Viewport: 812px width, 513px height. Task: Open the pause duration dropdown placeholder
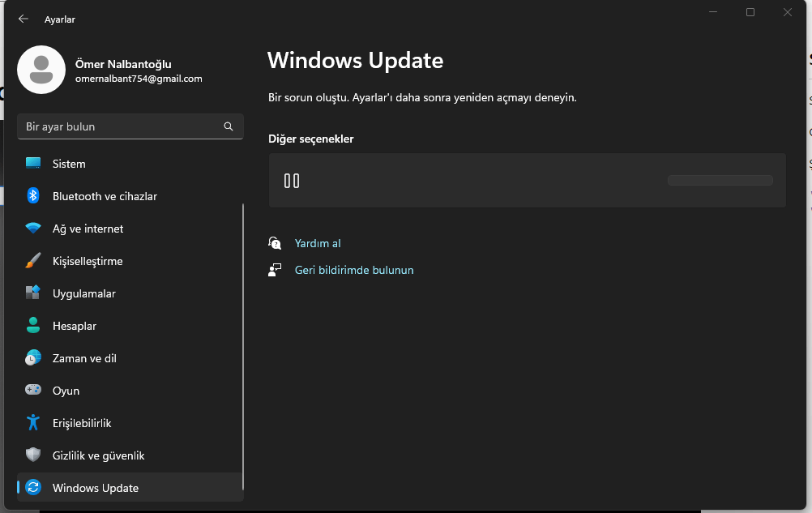coord(720,180)
